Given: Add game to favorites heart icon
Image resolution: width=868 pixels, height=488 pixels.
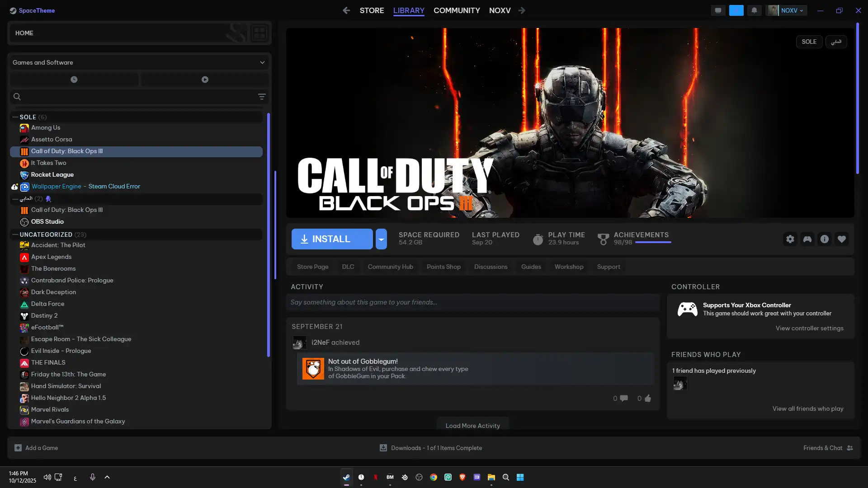Looking at the screenshot, I should 841,239.
